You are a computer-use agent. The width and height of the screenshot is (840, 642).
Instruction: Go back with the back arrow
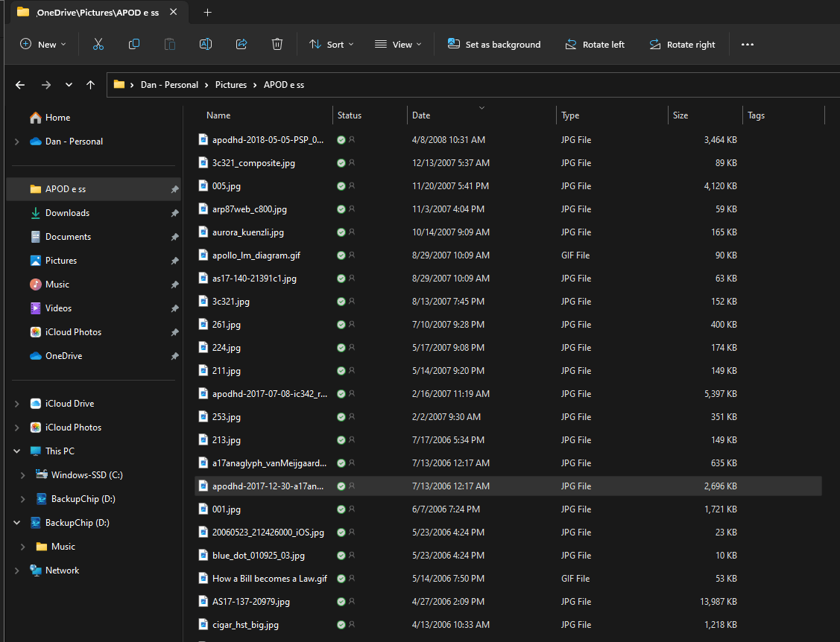(x=21, y=85)
